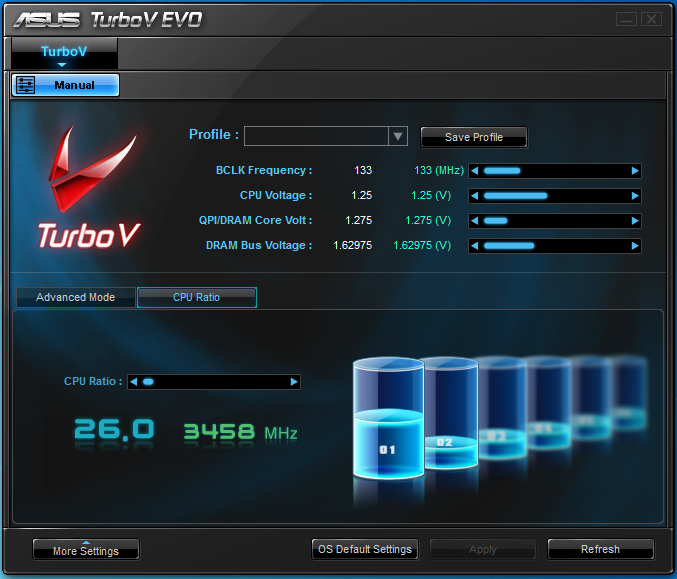Viewport: 677px width, 579px height.
Task: Click OS Default Settings button
Action: click(365, 549)
